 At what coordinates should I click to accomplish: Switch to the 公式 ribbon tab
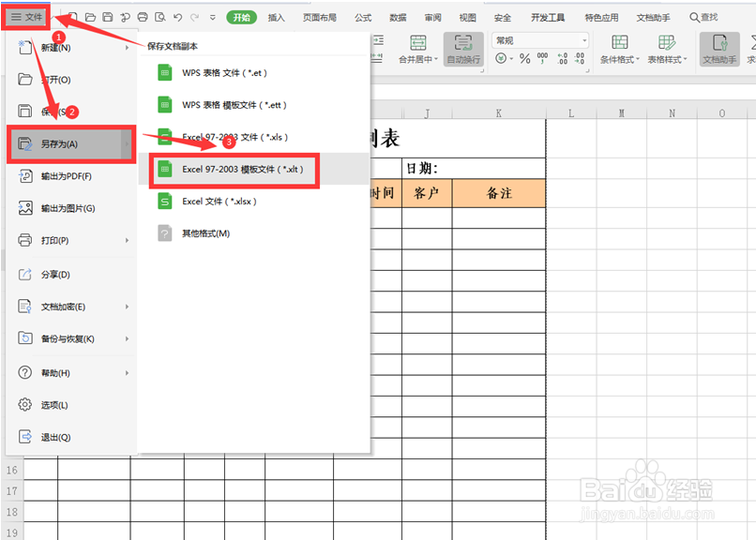(x=363, y=18)
